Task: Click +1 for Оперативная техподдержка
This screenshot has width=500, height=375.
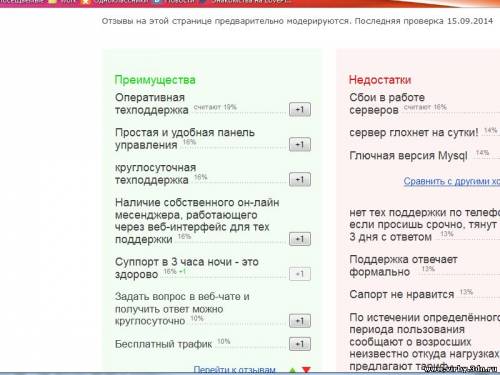Action: 300,109
